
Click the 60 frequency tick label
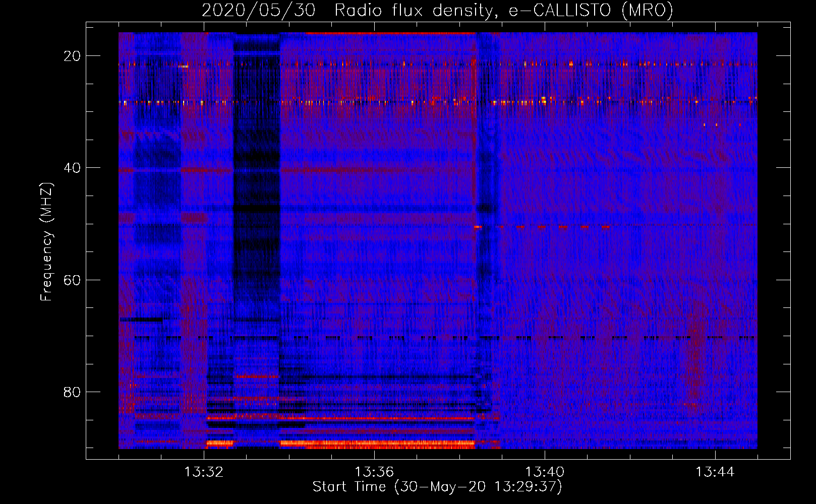[72, 280]
